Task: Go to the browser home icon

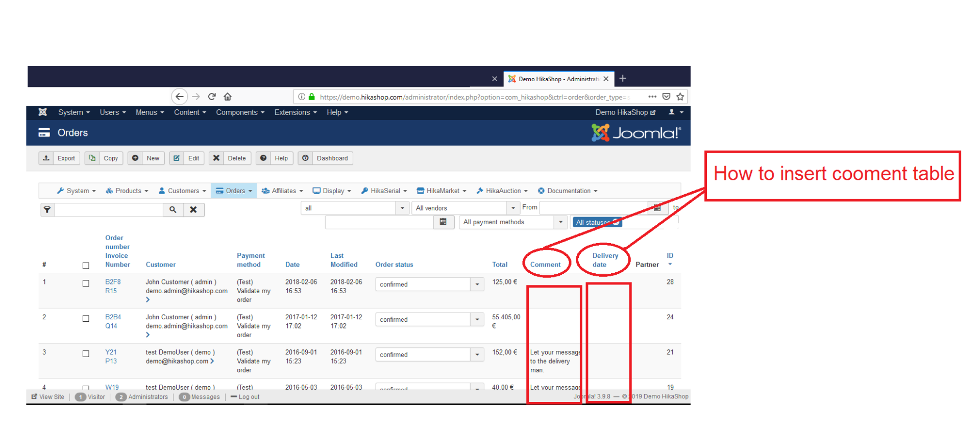Action: (x=228, y=97)
